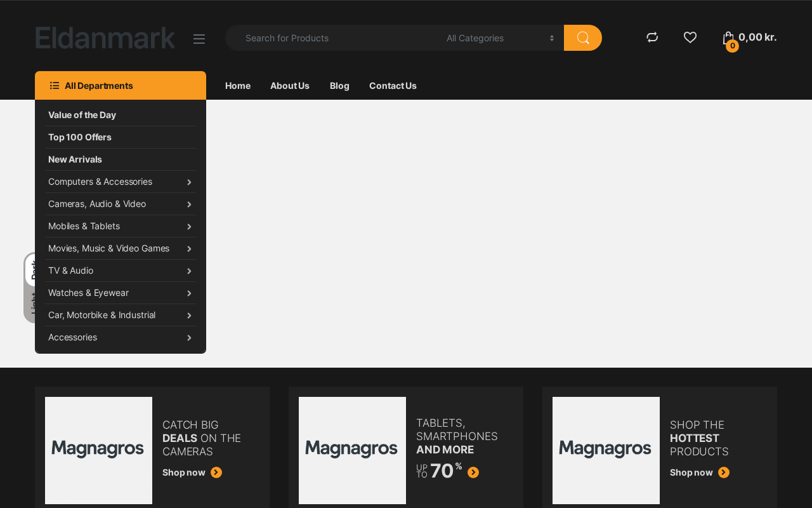Open the Top 100 Offers link
812x508 pixels.
point(80,137)
